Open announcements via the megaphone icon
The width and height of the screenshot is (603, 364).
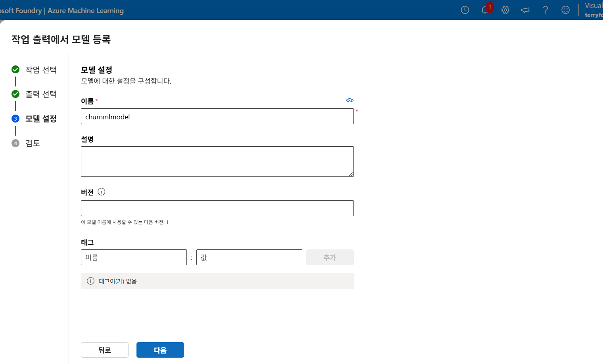[525, 10]
